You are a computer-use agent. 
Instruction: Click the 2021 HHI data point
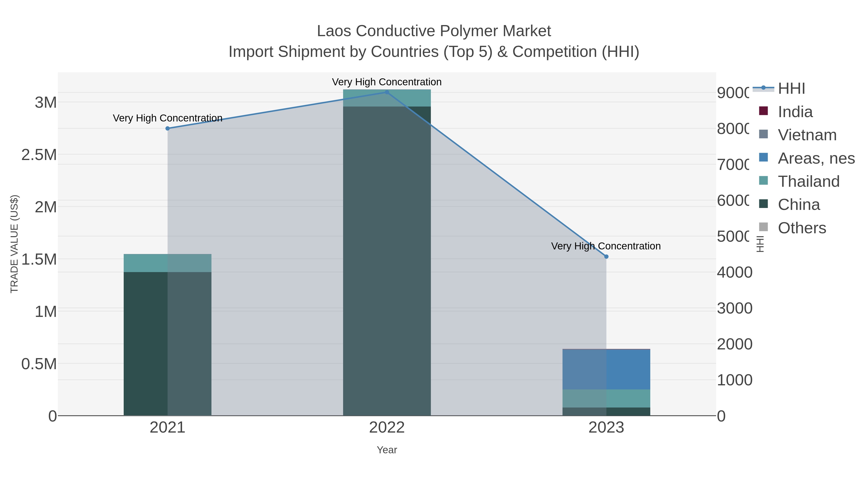pos(168,128)
